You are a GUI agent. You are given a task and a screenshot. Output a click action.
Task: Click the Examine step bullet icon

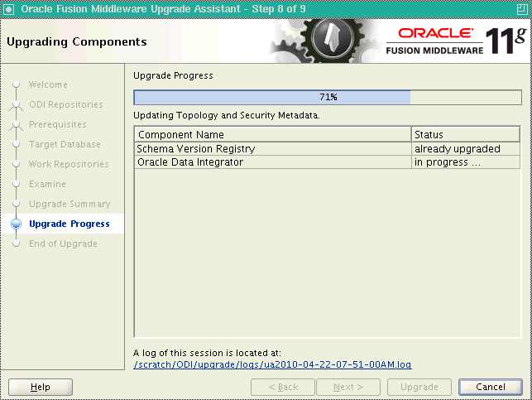tap(16, 184)
